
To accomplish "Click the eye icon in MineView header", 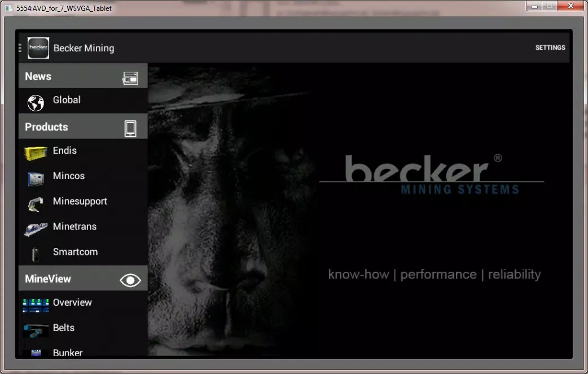I will (130, 280).
